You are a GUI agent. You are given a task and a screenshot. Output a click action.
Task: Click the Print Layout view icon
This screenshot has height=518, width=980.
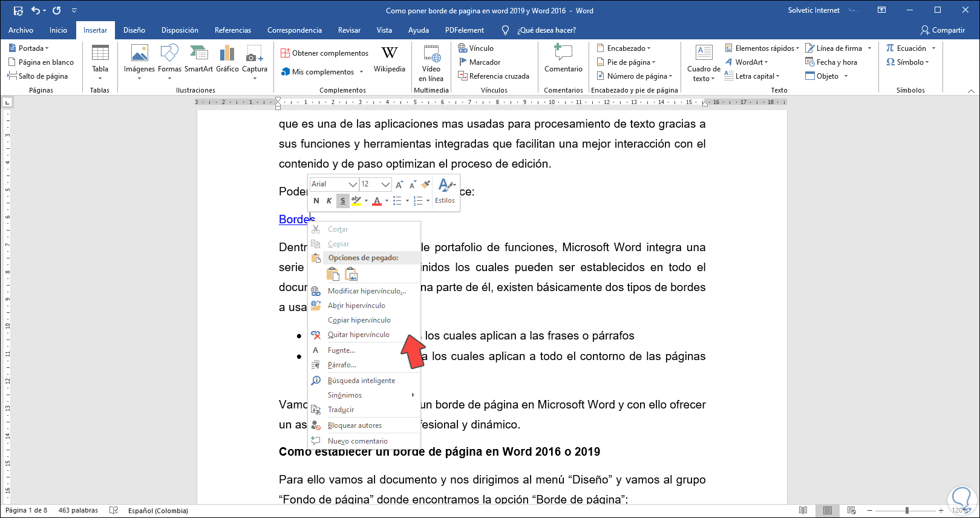(x=828, y=511)
